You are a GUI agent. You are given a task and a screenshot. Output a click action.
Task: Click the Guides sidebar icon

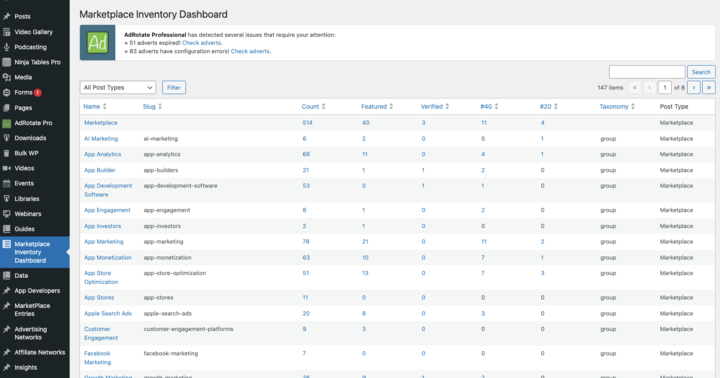tap(6, 229)
